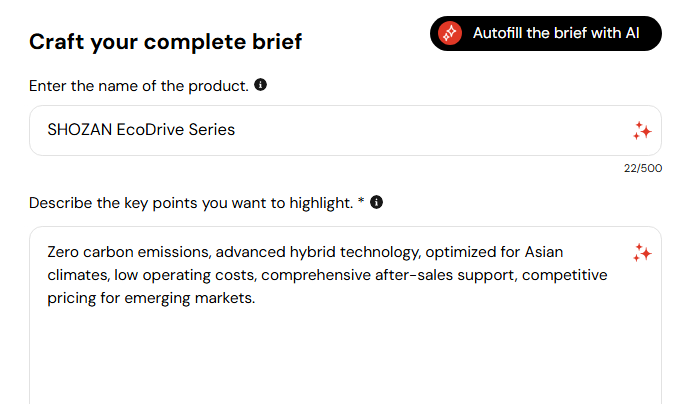Click the word "Asian" in the key points
The width and height of the screenshot is (687, 404).
click(x=544, y=252)
